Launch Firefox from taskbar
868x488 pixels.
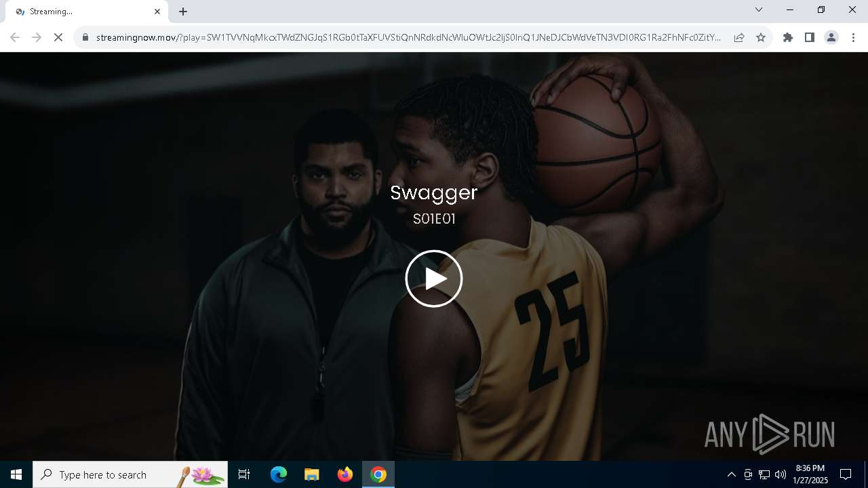(345, 474)
